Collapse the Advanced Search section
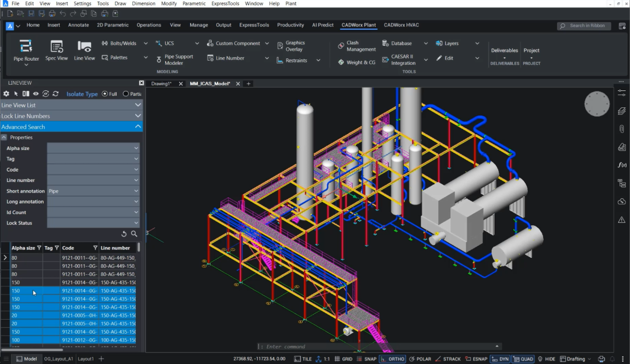This screenshot has height=364, width=630. [x=71, y=127]
